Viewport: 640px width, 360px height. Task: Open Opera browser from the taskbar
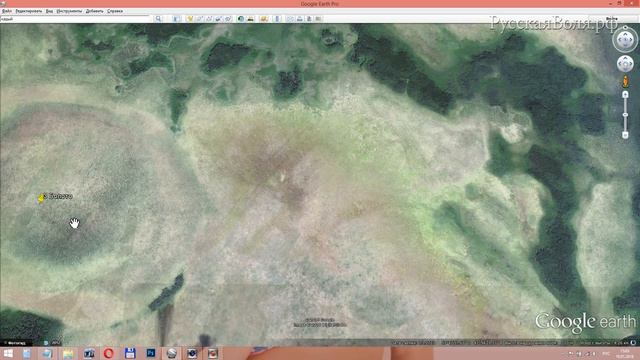click(109, 353)
